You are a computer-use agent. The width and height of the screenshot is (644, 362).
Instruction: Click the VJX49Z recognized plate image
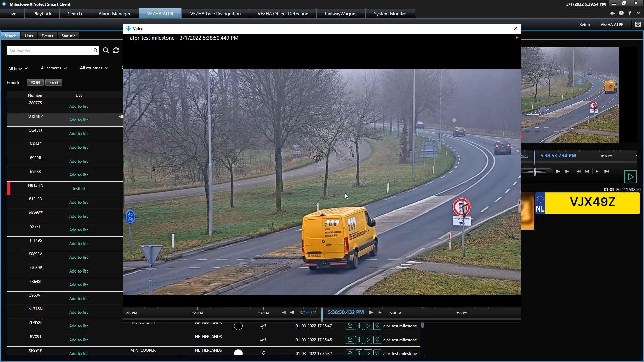tap(587, 203)
